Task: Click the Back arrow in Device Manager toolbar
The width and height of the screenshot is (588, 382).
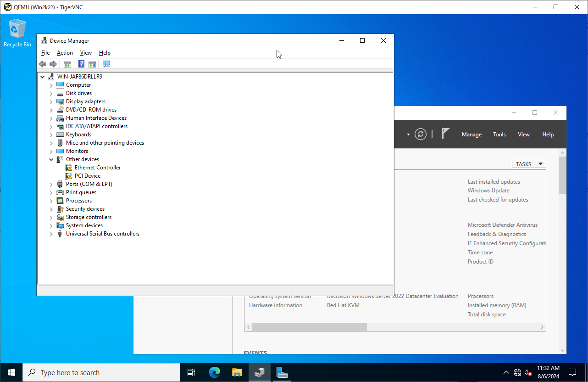Action: 43,64
